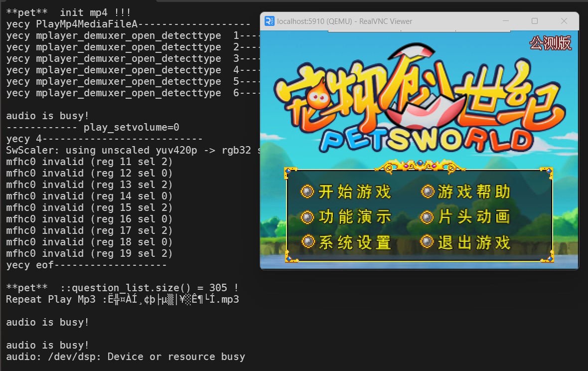Open 游戏帮助 game help
This screenshot has height=371, width=588.
(474, 191)
